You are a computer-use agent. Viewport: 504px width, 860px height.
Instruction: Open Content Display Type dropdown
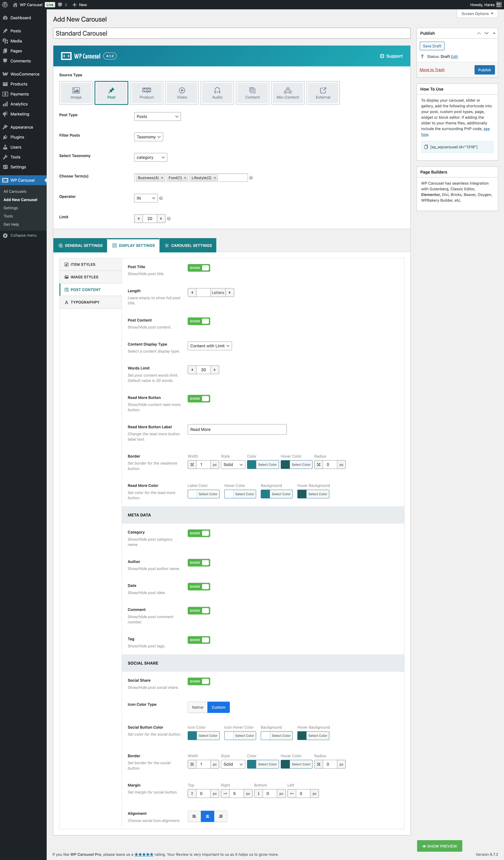pos(210,346)
